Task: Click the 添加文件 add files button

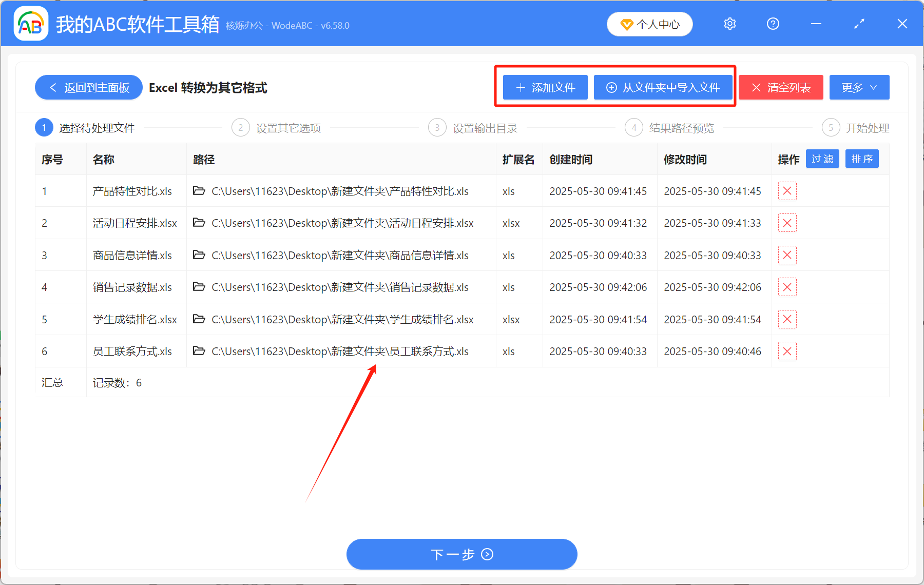Action: coord(545,87)
